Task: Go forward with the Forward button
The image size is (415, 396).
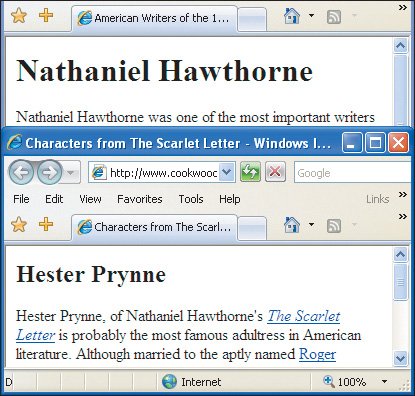Action: click(49, 172)
